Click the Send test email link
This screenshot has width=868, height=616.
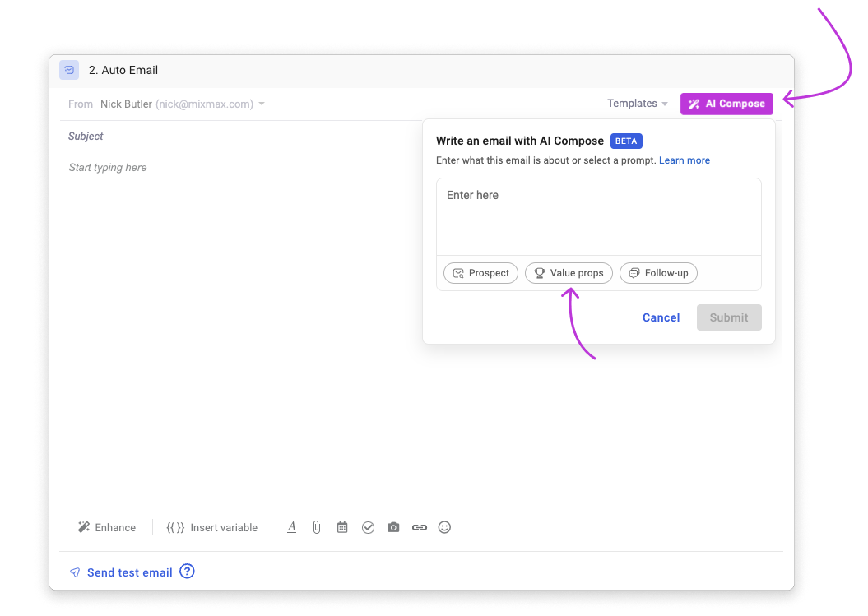pyautogui.click(x=129, y=572)
